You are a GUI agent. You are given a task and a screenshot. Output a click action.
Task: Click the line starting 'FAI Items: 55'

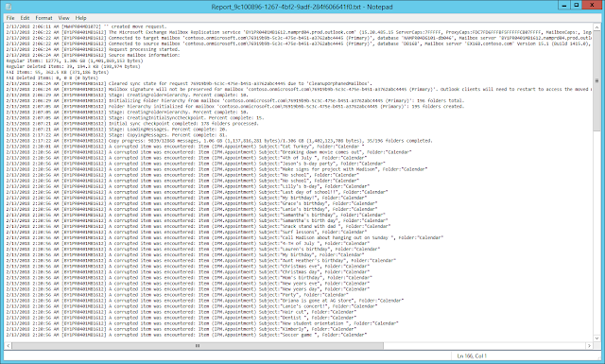click(58, 72)
